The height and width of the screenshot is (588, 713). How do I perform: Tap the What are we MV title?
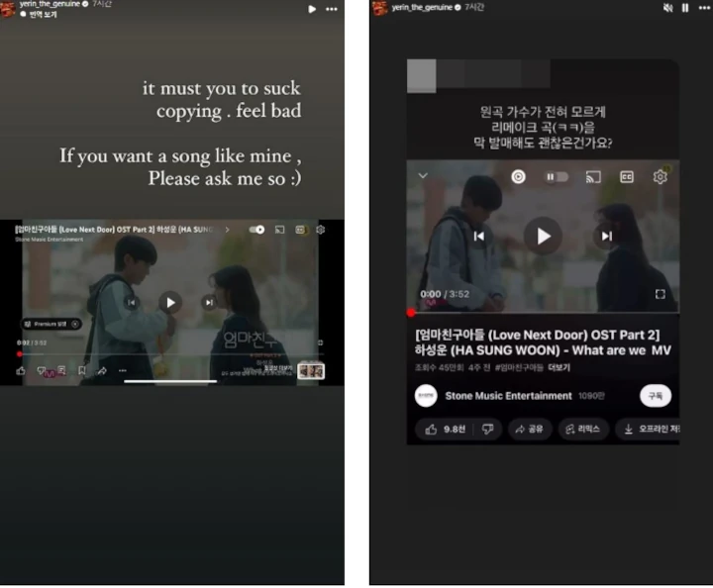(621, 350)
